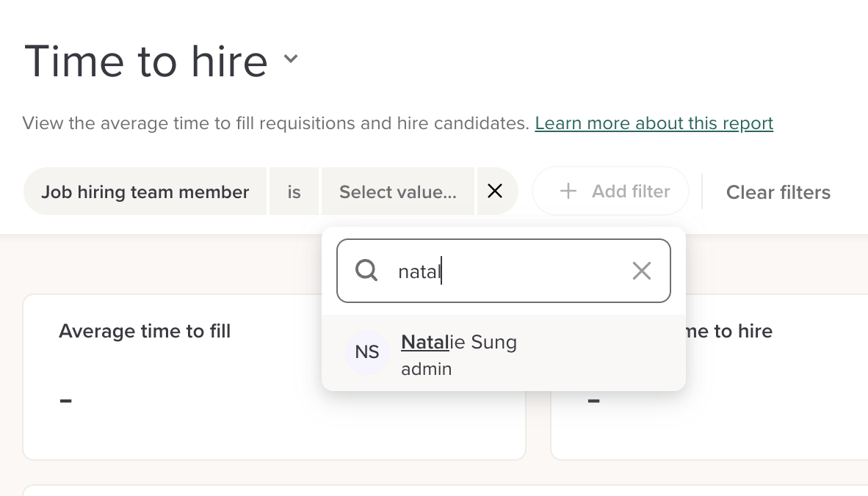Viewport: 868px width, 496px height.
Task: Remove the filter with the X icon
Action: click(495, 192)
